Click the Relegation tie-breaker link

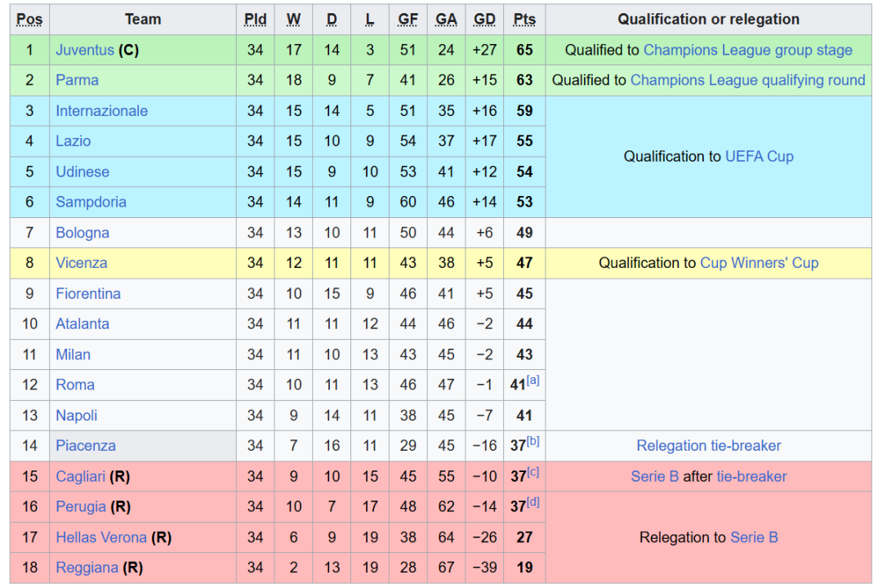(x=708, y=446)
